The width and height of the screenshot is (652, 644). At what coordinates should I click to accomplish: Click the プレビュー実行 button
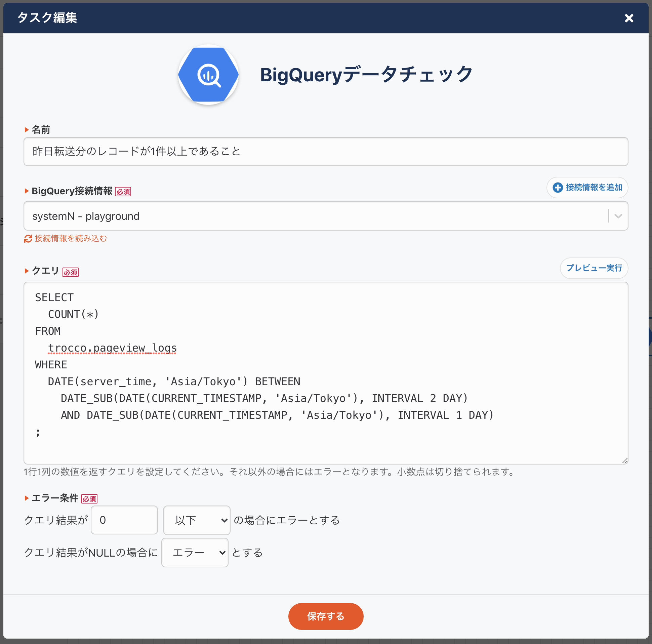(594, 268)
